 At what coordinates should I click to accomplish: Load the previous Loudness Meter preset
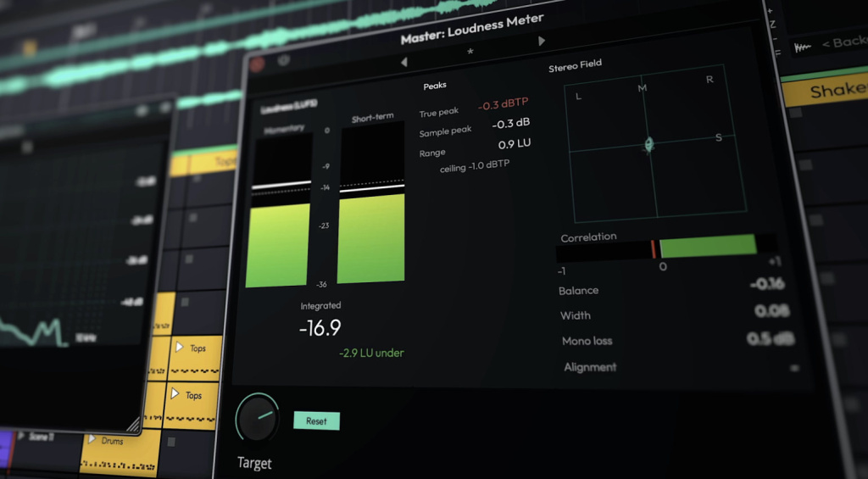tap(404, 62)
